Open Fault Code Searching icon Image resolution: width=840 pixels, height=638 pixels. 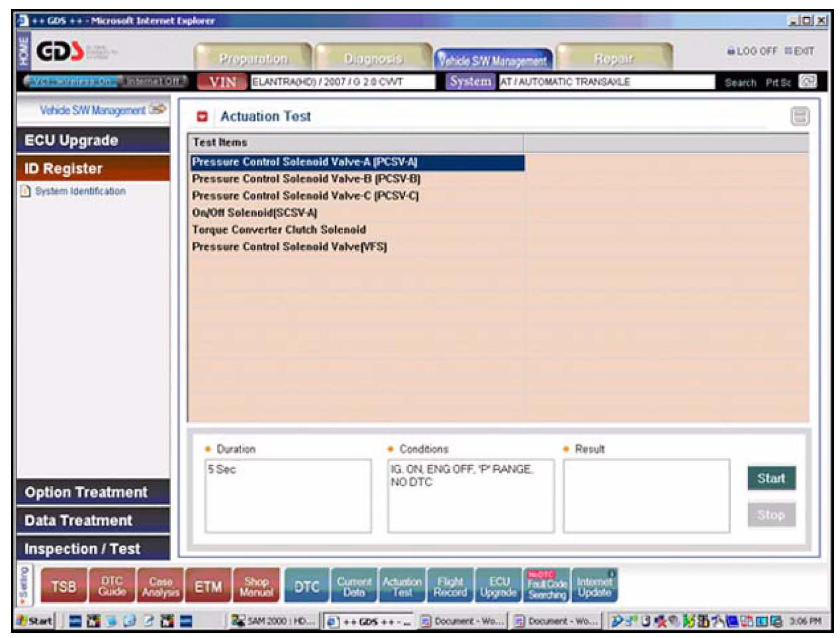[x=546, y=586]
